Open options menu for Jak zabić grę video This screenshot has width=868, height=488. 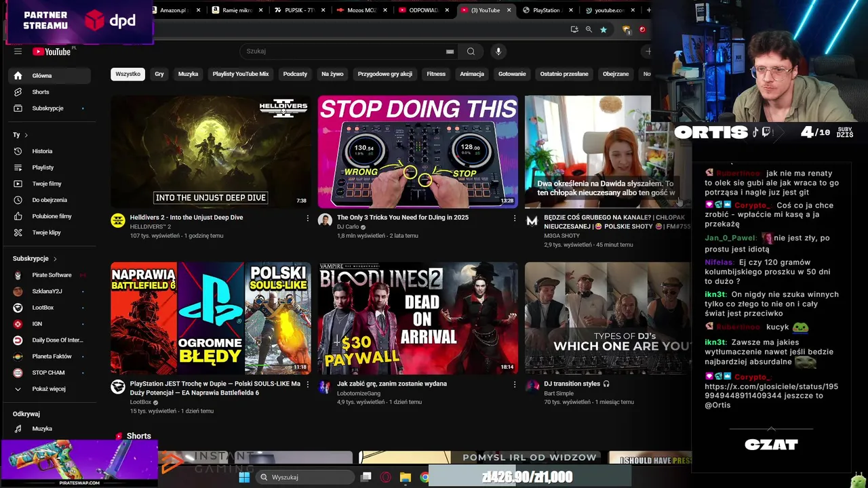515,384
